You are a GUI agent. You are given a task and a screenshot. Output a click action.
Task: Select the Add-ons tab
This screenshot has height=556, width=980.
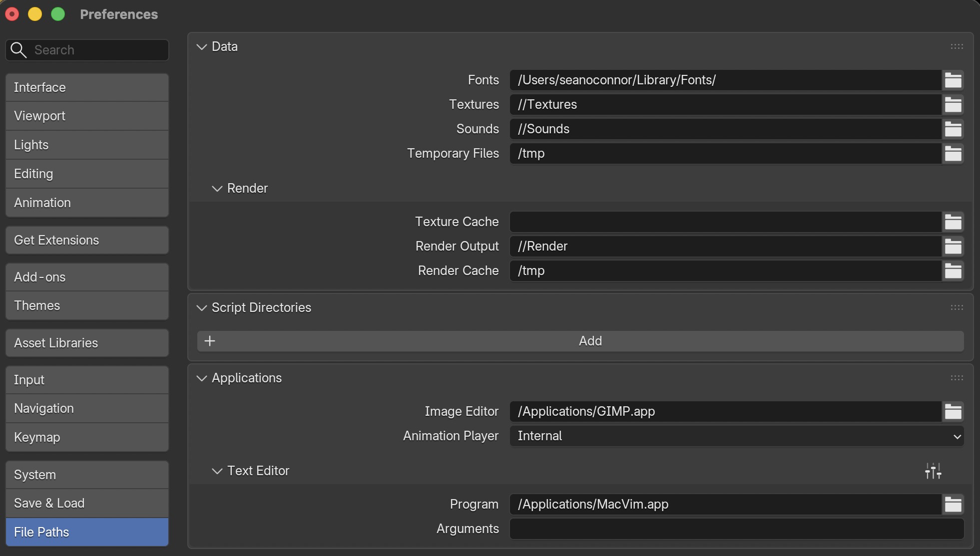(87, 277)
